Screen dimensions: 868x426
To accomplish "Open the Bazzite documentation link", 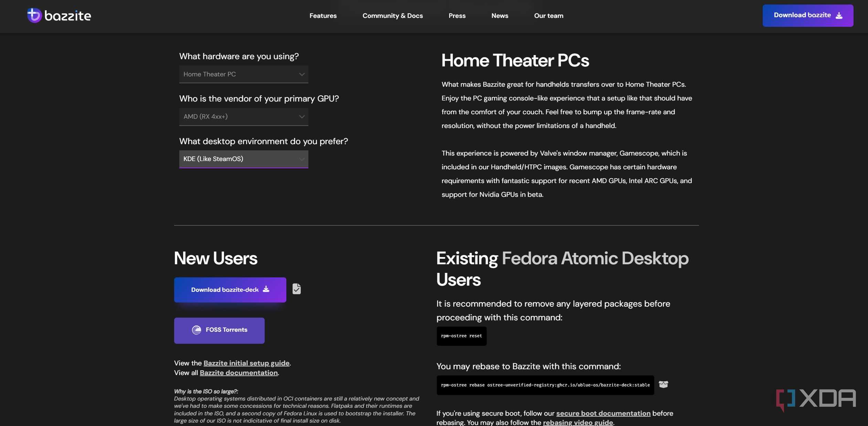I will 239,373.
